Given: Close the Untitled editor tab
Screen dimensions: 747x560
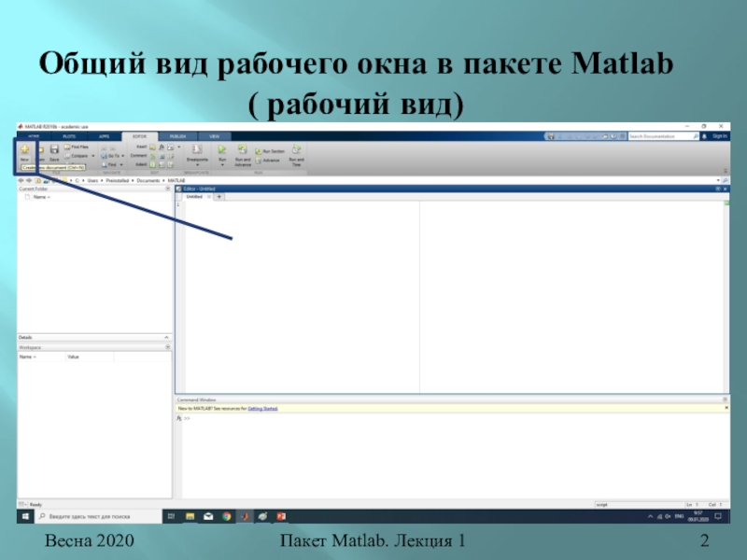Looking at the screenshot, I should tap(208, 197).
